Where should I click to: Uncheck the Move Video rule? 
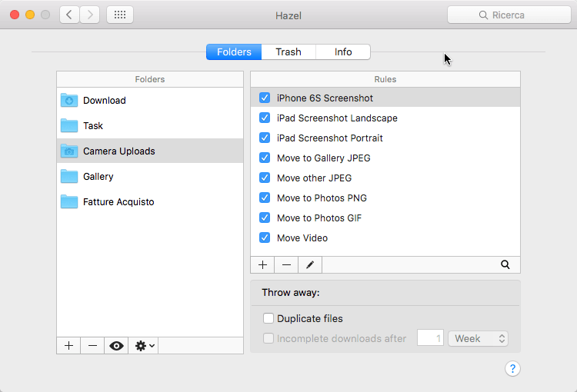(265, 238)
